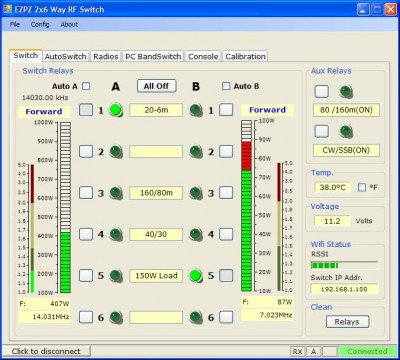Click the A relay 1 green LED indicator
The width and height of the screenshot is (400, 360).
tap(116, 110)
